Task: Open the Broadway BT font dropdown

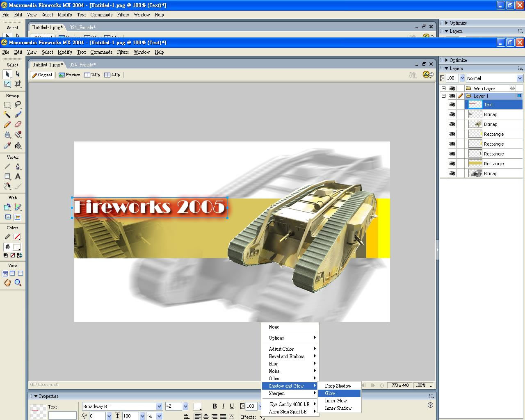Action: point(159,406)
